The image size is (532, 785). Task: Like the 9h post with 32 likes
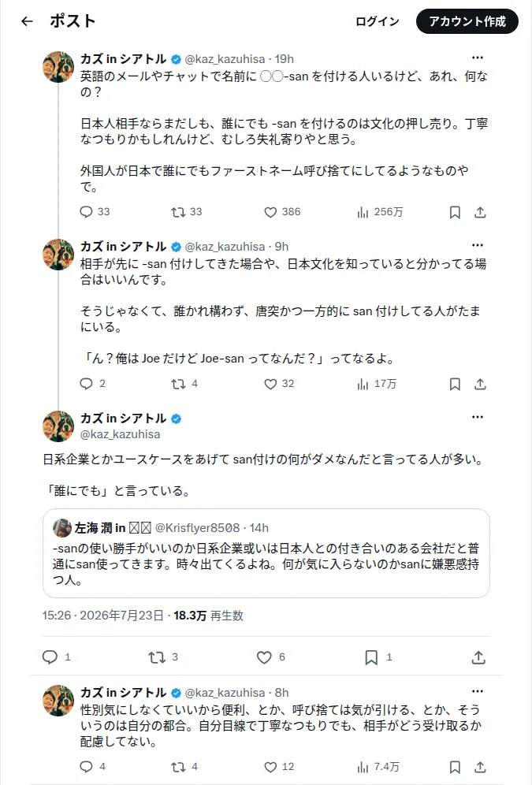tap(279, 384)
